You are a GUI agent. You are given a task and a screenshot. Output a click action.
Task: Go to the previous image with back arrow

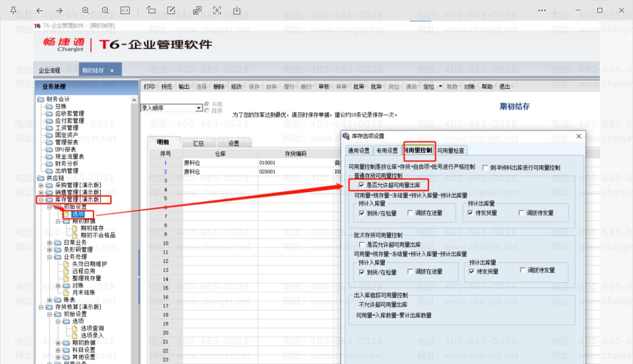(40, 10)
